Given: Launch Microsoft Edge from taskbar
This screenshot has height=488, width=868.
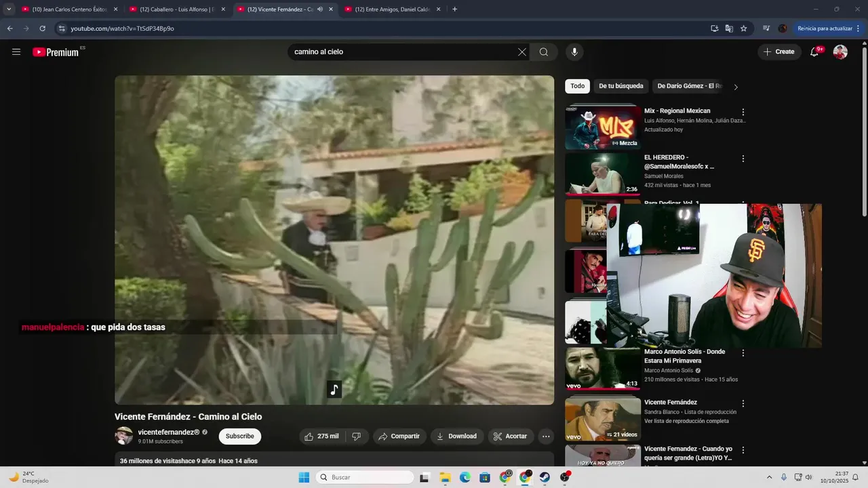Looking at the screenshot, I should tap(465, 477).
